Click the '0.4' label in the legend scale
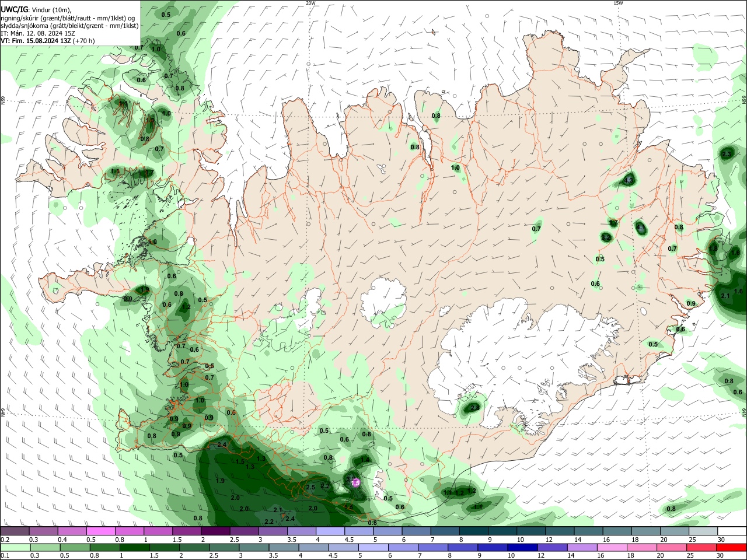747x560 pixels. tap(62, 540)
